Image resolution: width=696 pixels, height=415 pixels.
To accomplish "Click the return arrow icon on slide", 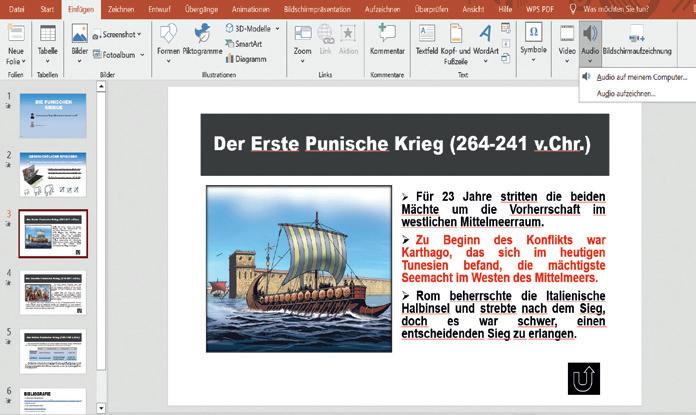I will (582, 378).
